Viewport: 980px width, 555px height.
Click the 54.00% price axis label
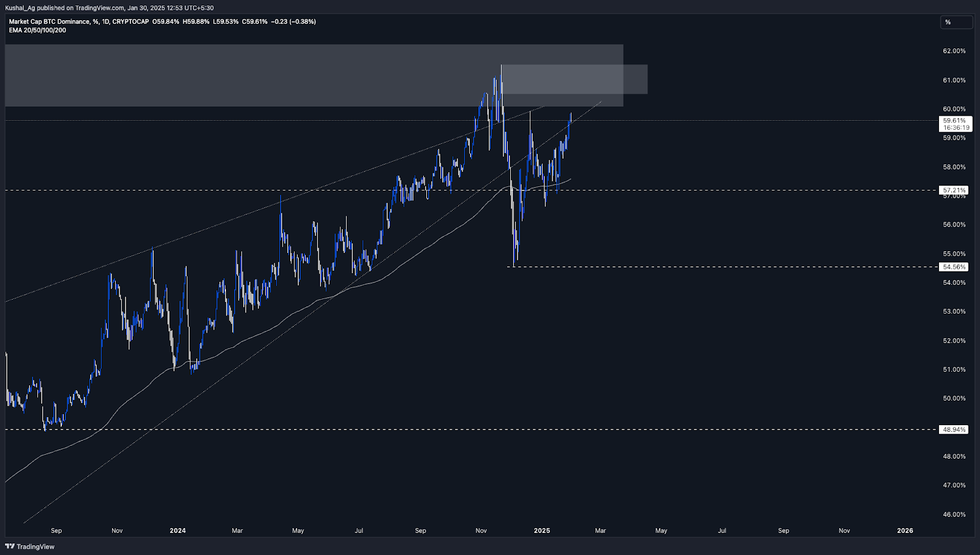pyautogui.click(x=954, y=283)
